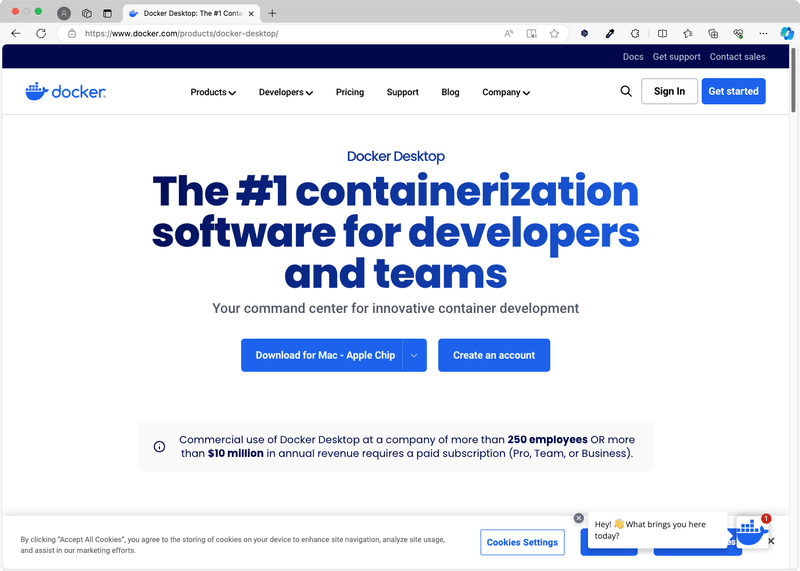Open the Pricing page
The width and height of the screenshot is (800, 571).
click(x=350, y=92)
